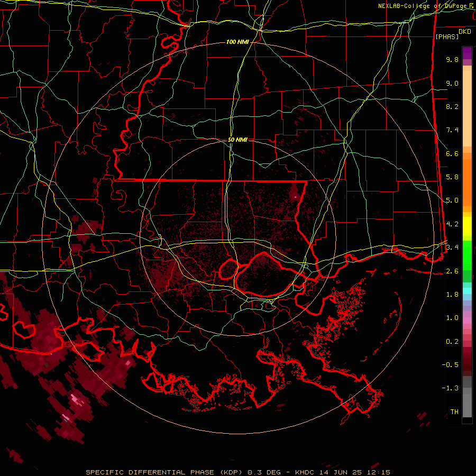Click the Specific Differential Phase (KDP) caption
The width and height of the screenshot is (476, 476).
pyautogui.click(x=164, y=472)
